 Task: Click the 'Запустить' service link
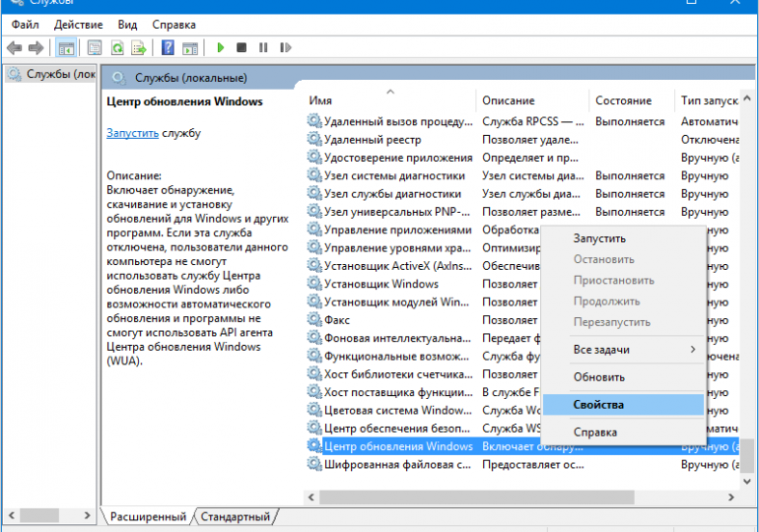tap(132, 132)
